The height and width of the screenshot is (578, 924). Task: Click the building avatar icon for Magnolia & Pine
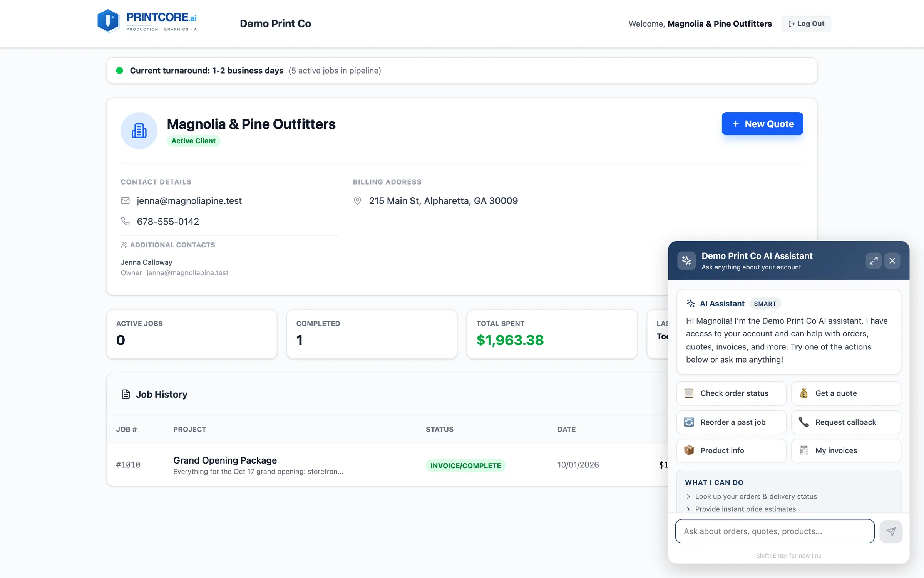139,131
